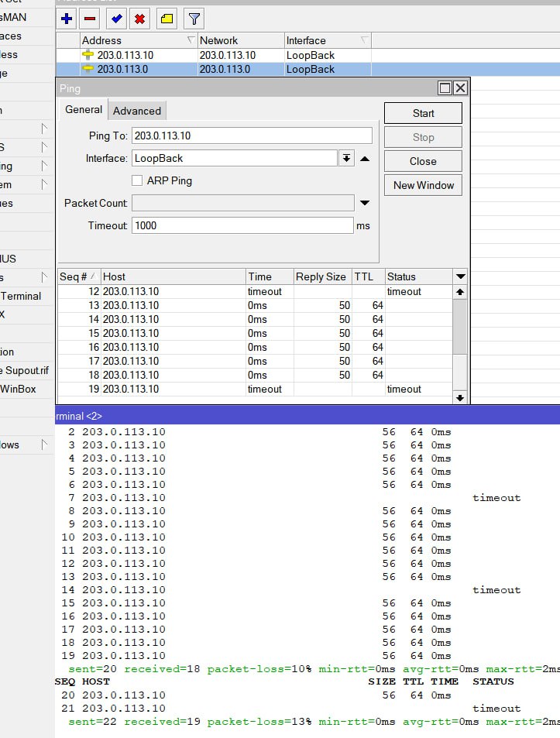Select ping result row seq 19 timeout
560x738 pixels.
click(255, 390)
